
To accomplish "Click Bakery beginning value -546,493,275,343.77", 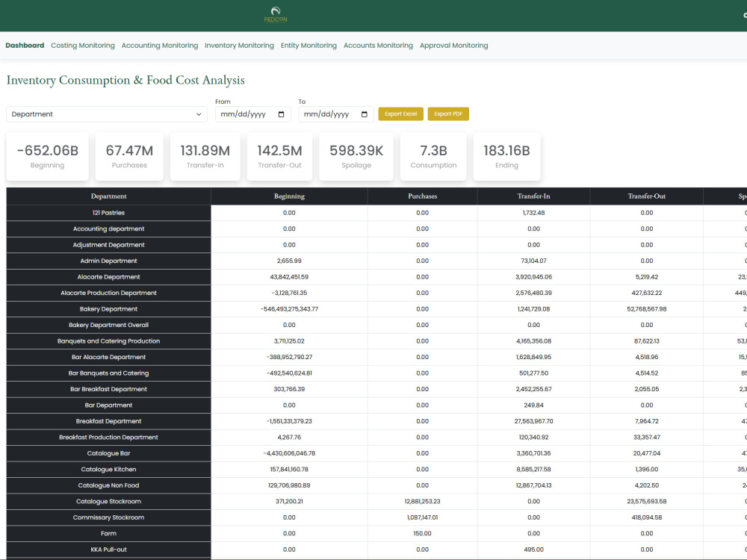I will [289, 309].
